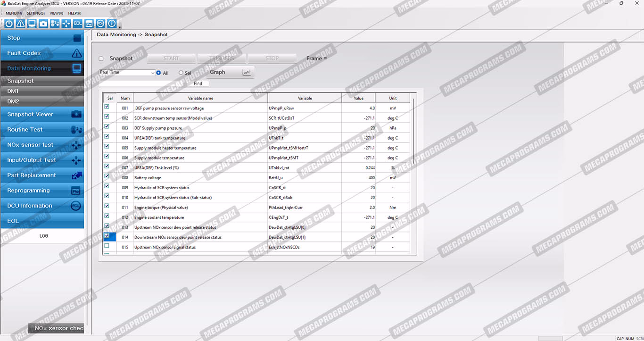Screen dimensions: 644x341
Task: Open the HELP(H) menu
Action: click(x=75, y=13)
